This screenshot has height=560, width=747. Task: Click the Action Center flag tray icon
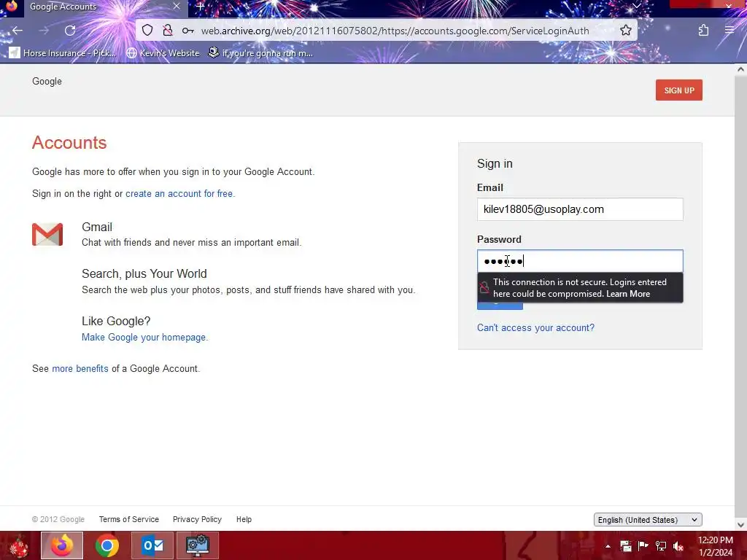(x=643, y=546)
